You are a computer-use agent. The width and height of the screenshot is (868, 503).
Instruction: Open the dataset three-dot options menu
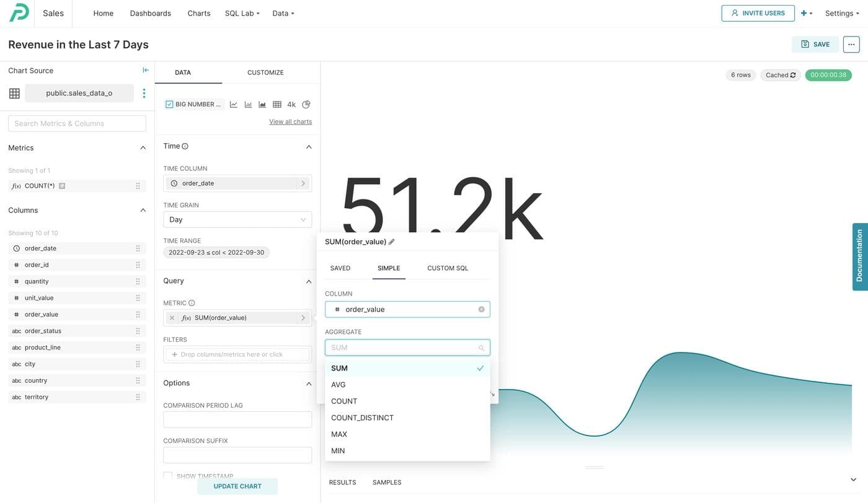coord(144,93)
